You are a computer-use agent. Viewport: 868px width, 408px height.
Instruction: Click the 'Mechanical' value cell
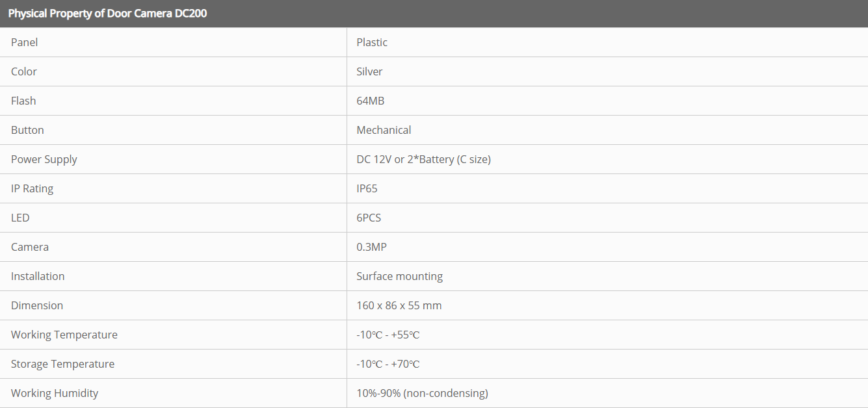pyautogui.click(x=384, y=130)
